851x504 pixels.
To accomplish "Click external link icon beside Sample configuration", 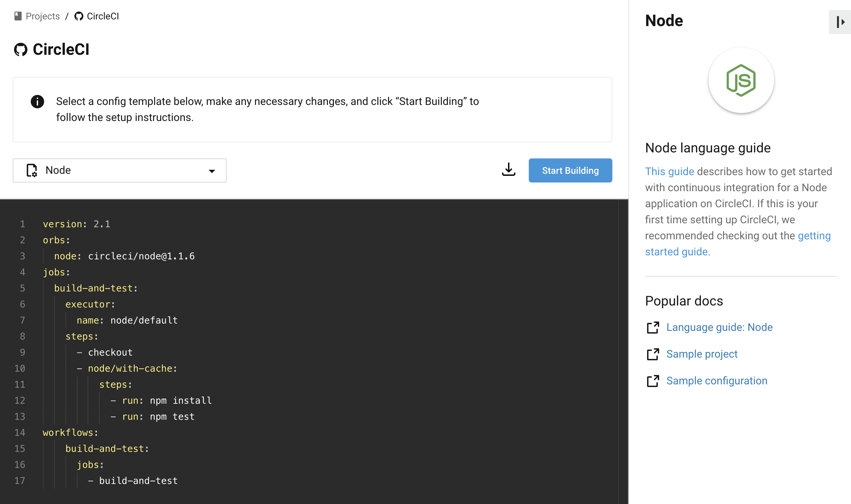I will [652, 381].
